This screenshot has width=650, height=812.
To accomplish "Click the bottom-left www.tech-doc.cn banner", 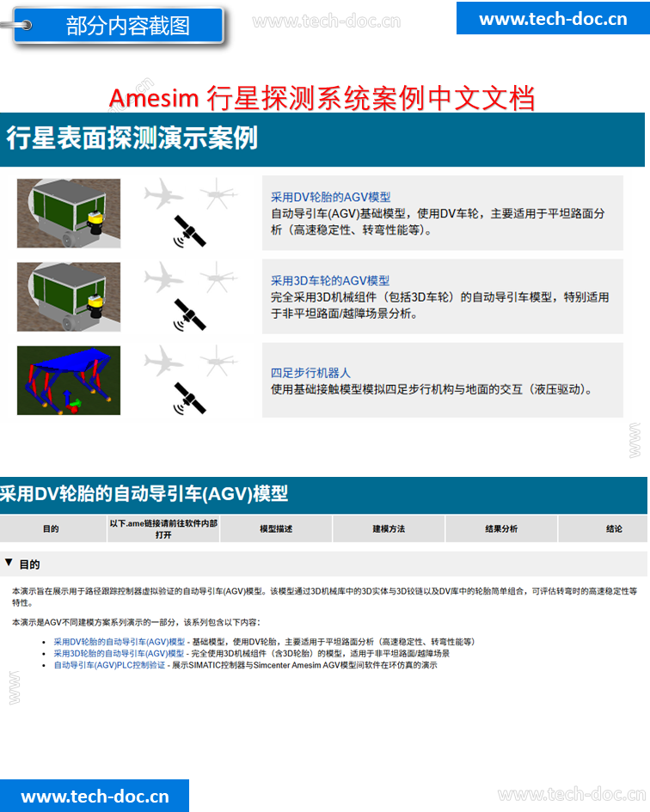I will [95, 796].
